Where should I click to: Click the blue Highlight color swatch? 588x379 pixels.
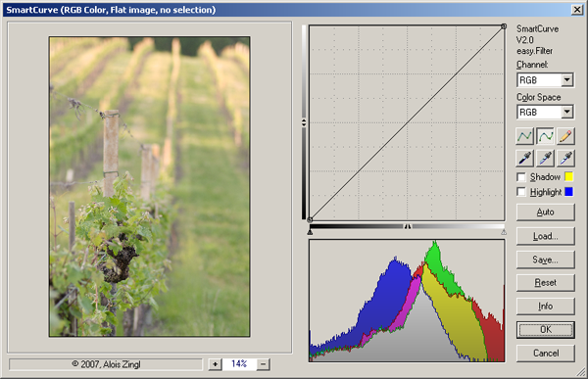[568, 192]
